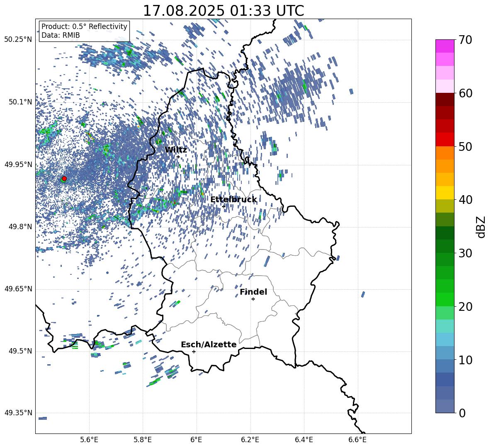
Task: Click the Findel cross marker
Action: (253, 299)
